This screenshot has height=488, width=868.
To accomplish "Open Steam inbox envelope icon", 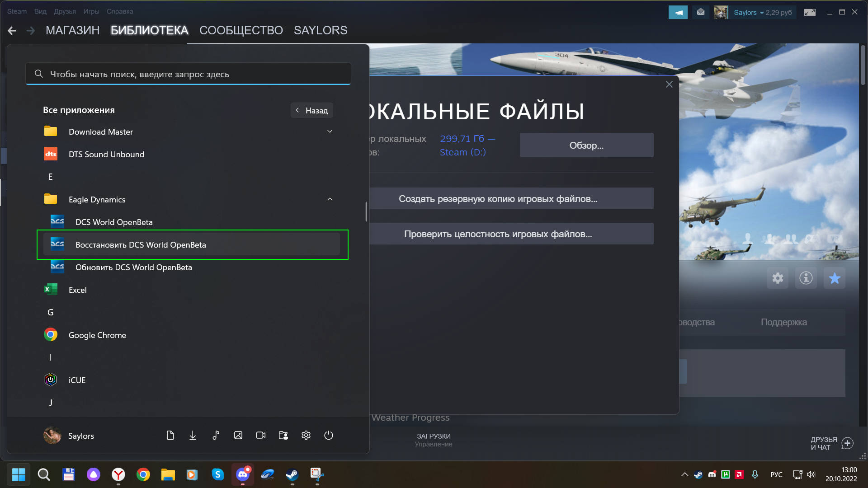I will (700, 12).
